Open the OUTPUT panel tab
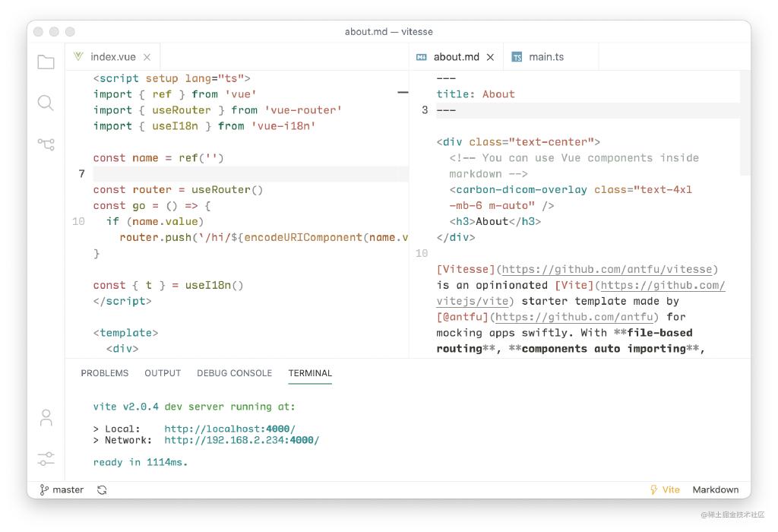Viewport: 778px width, 532px height. pyautogui.click(x=163, y=373)
